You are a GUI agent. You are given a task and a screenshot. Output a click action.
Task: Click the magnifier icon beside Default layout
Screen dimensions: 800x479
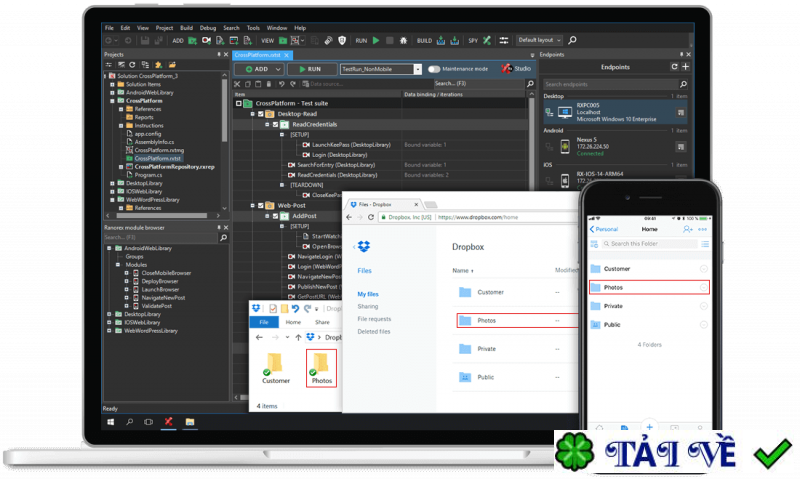pyautogui.click(x=572, y=40)
